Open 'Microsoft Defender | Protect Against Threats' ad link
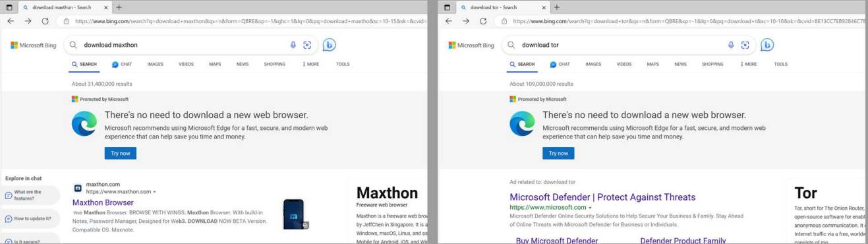The width and height of the screenshot is (868, 244). pyautogui.click(x=602, y=197)
